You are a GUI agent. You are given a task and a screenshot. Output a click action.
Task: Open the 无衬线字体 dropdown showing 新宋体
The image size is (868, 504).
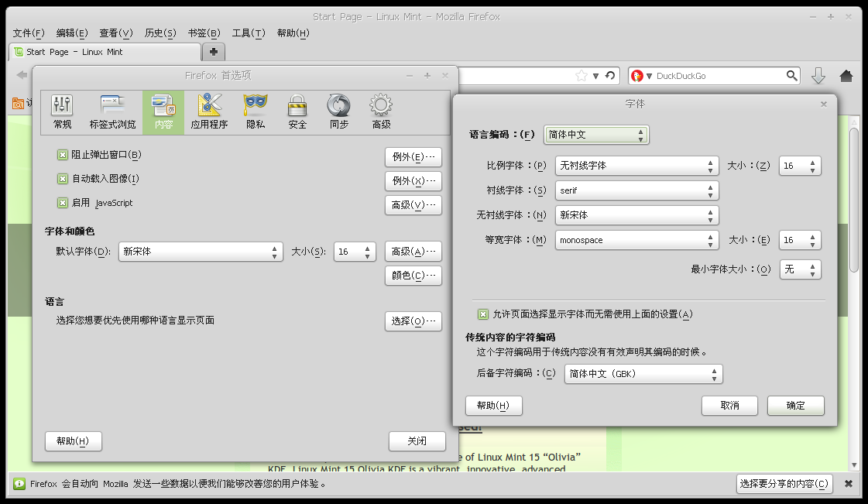pos(636,215)
